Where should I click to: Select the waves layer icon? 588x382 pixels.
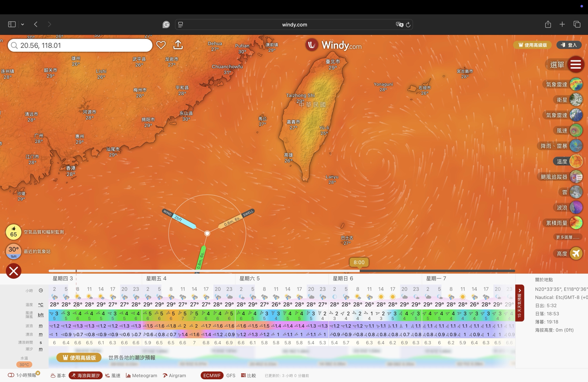coord(576,207)
